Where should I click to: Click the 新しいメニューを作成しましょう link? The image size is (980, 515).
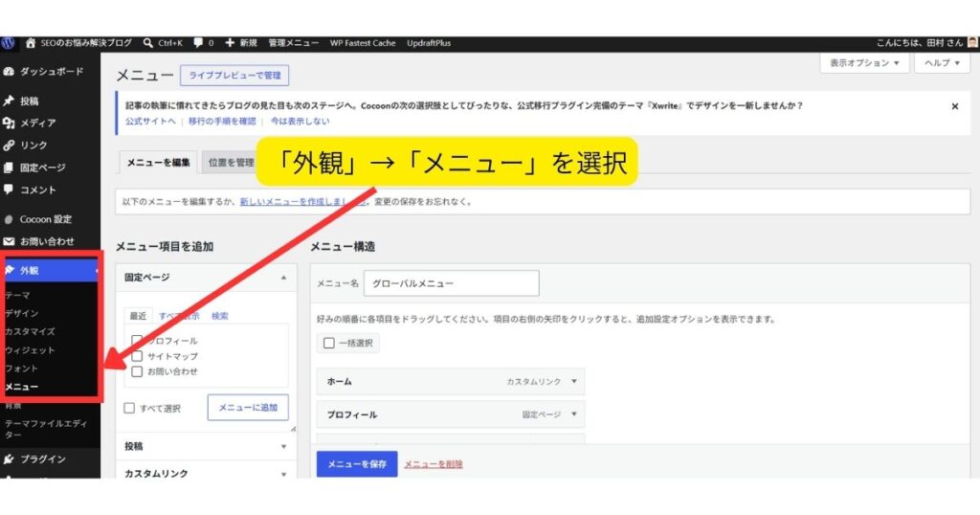(302, 202)
